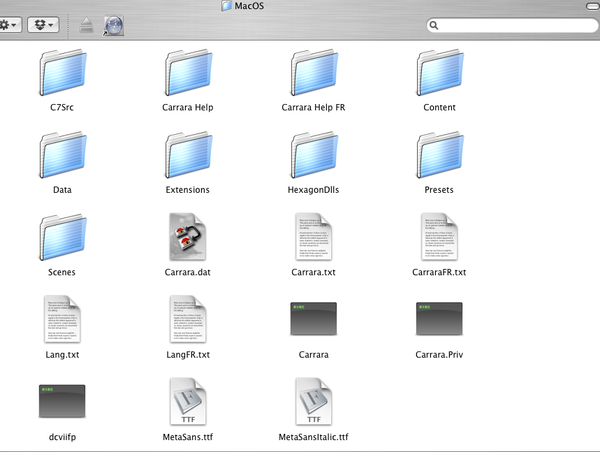The image size is (600, 452).
Task: Click the "Carrara.Priv" file name
Action: 439,354
